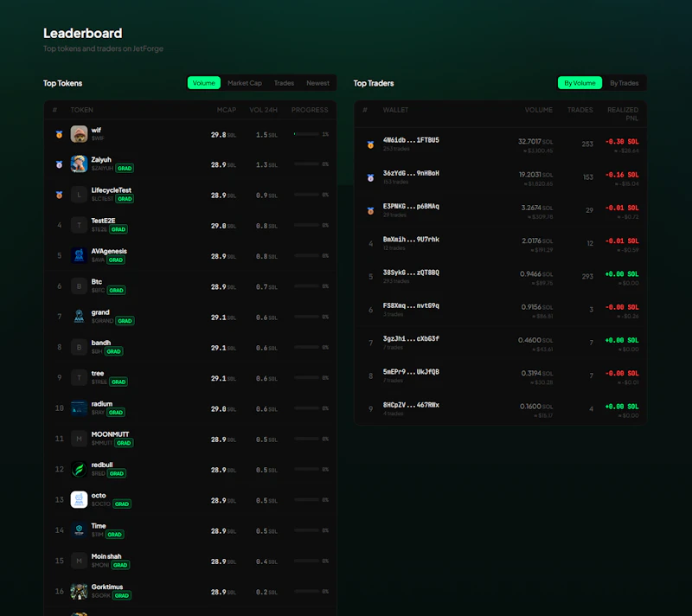Open wallet 8HCpZV...467RWx
Viewport: 692px width, 616px height.
point(411,405)
